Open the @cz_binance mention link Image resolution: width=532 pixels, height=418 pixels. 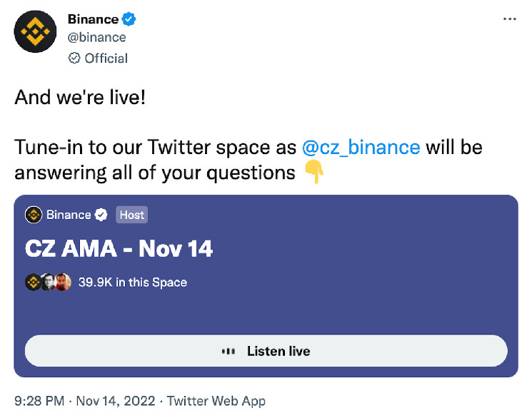pyautogui.click(x=361, y=148)
